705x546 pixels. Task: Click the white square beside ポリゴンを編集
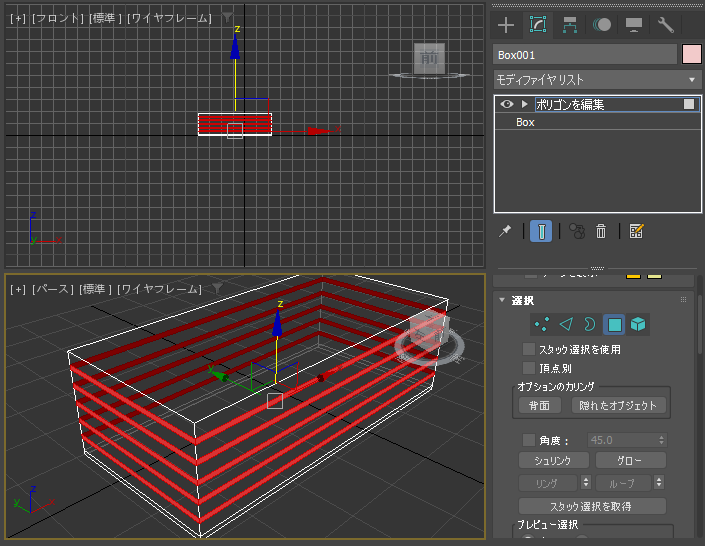pyautogui.click(x=689, y=104)
